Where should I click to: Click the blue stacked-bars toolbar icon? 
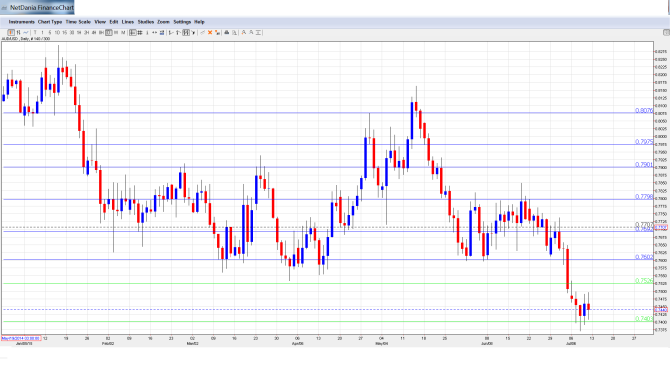coord(162,32)
